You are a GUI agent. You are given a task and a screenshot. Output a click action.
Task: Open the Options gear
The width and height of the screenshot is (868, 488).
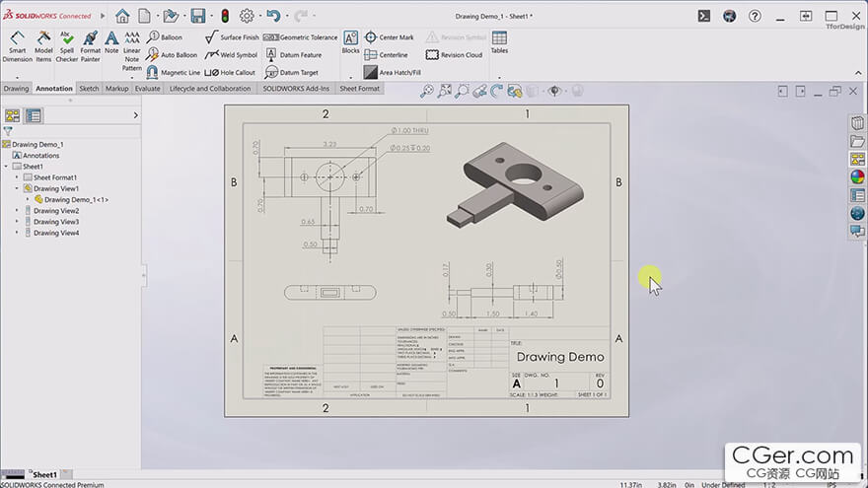(247, 16)
